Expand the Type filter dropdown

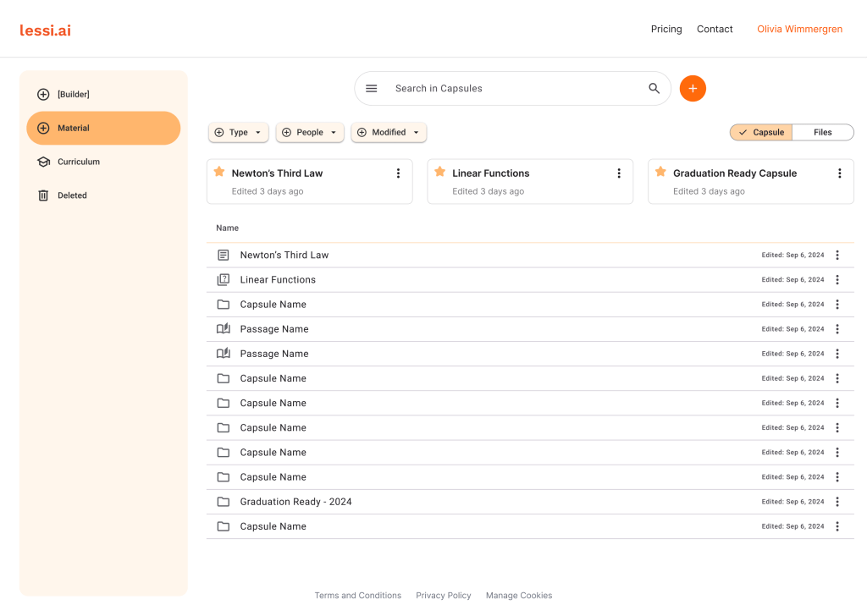point(238,132)
